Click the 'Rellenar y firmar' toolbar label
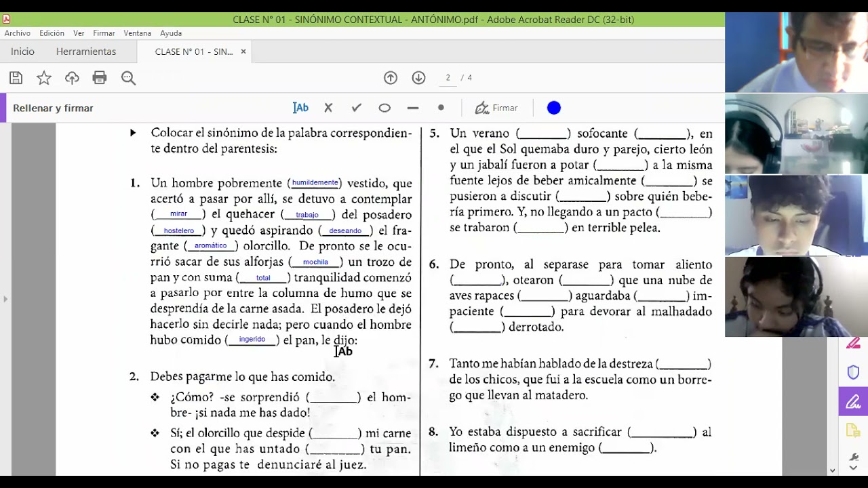Image resolution: width=868 pixels, height=488 pixels. 53,108
